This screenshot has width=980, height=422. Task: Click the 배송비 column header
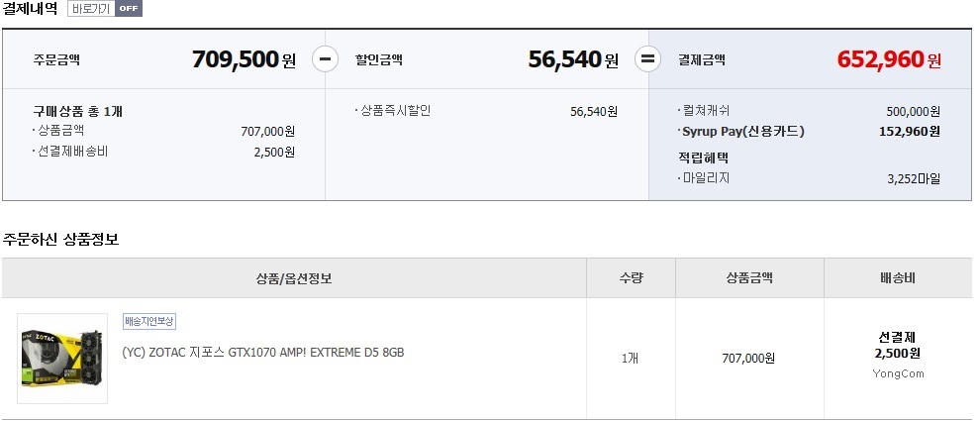pos(897,278)
